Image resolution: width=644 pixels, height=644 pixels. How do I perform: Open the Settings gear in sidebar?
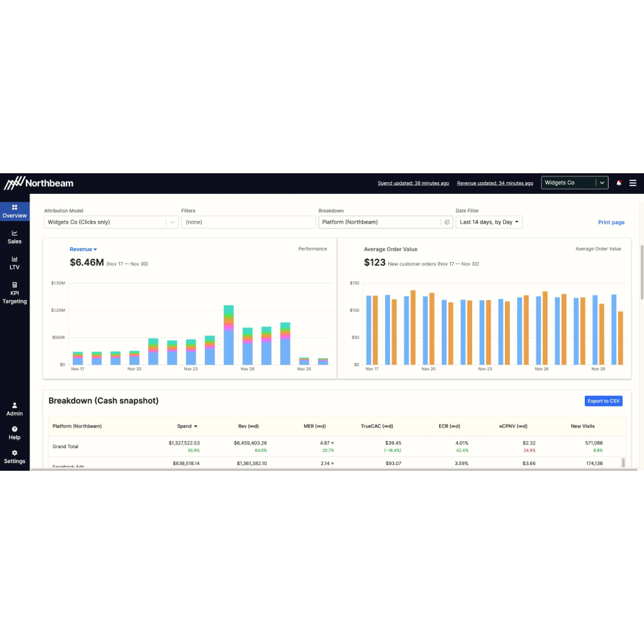tap(14, 457)
